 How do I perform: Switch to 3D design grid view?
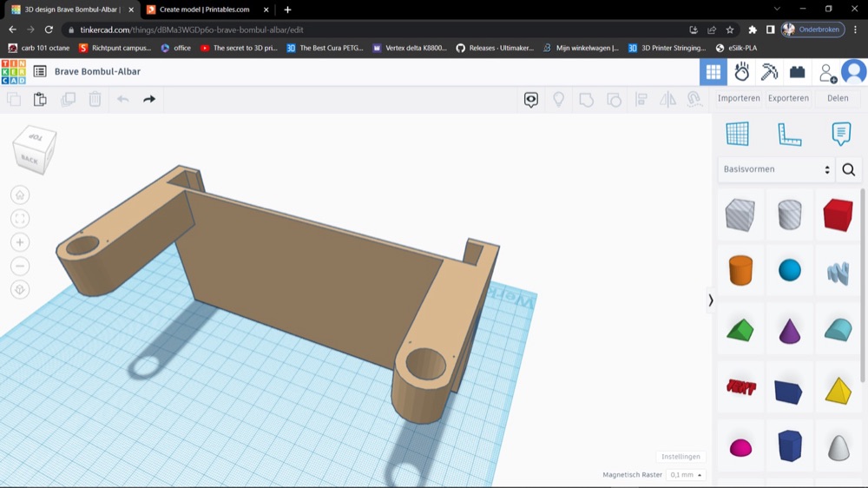(x=713, y=71)
